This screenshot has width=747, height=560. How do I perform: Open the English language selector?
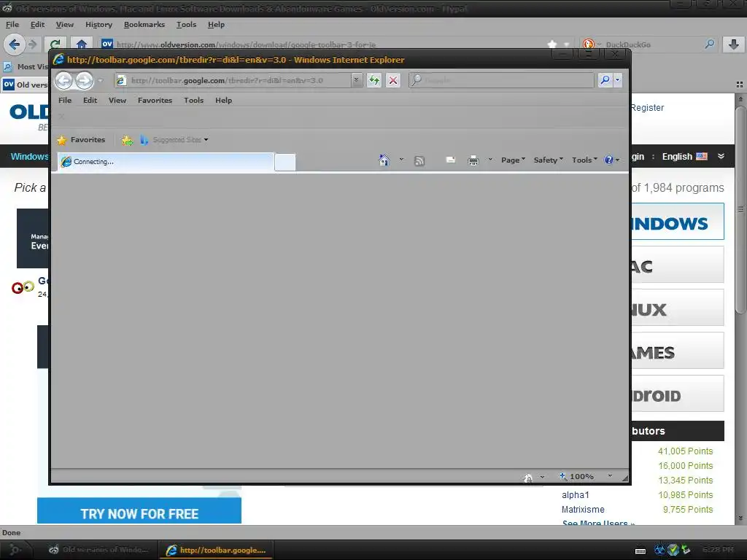pos(684,157)
